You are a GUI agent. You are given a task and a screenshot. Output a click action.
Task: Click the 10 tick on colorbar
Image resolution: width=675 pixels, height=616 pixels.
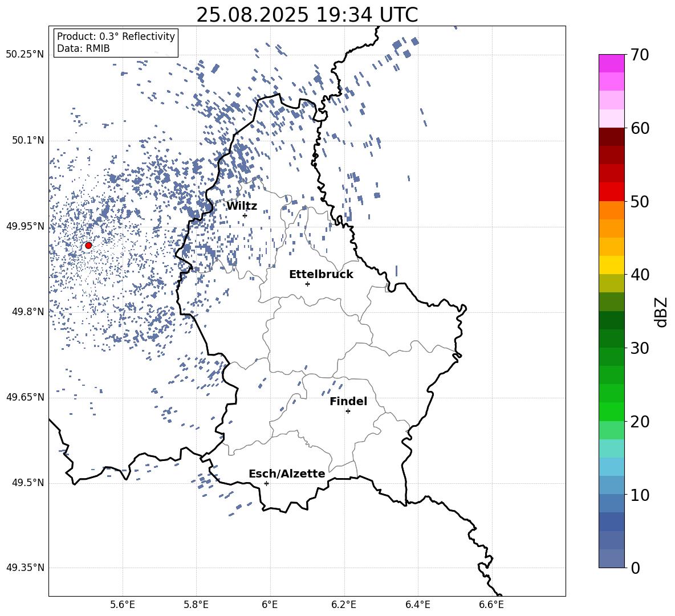tap(640, 495)
